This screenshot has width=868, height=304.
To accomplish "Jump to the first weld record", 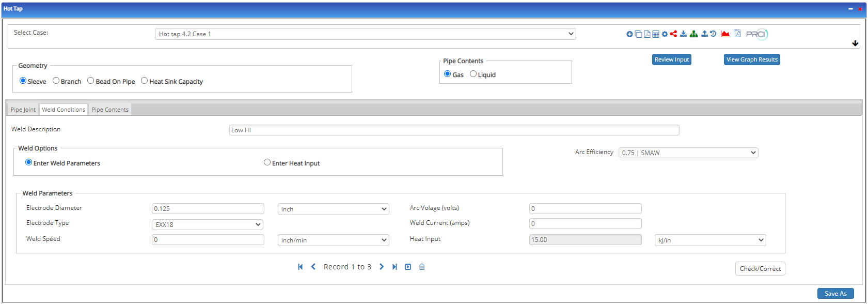I will coord(300,267).
